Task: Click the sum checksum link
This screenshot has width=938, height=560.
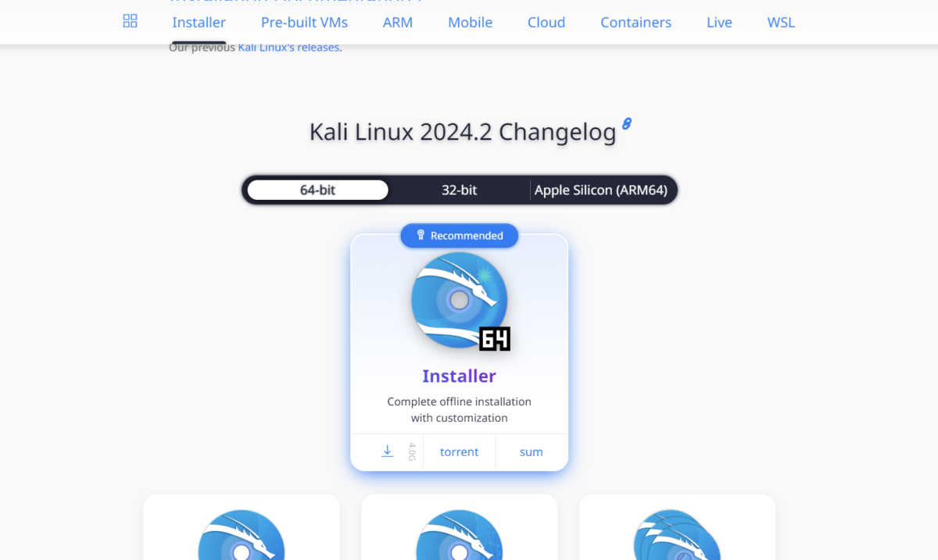Action: tap(531, 451)
